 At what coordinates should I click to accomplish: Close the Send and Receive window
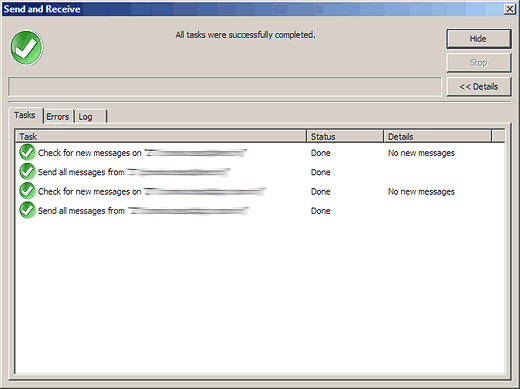pyautogui.click(x=510, y=9)
